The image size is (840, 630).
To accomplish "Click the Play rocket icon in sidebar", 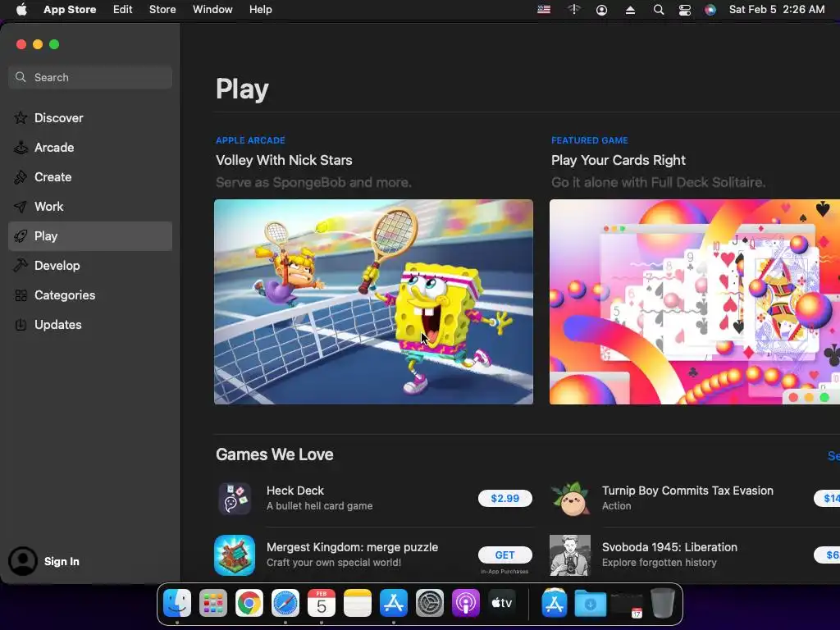I will click(21, 235).
